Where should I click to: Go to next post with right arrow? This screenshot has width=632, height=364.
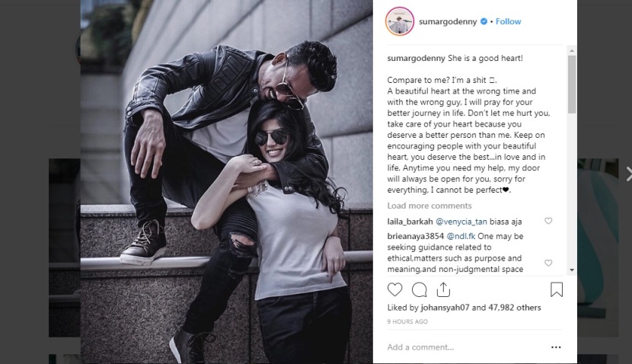[x=628, y=174]
